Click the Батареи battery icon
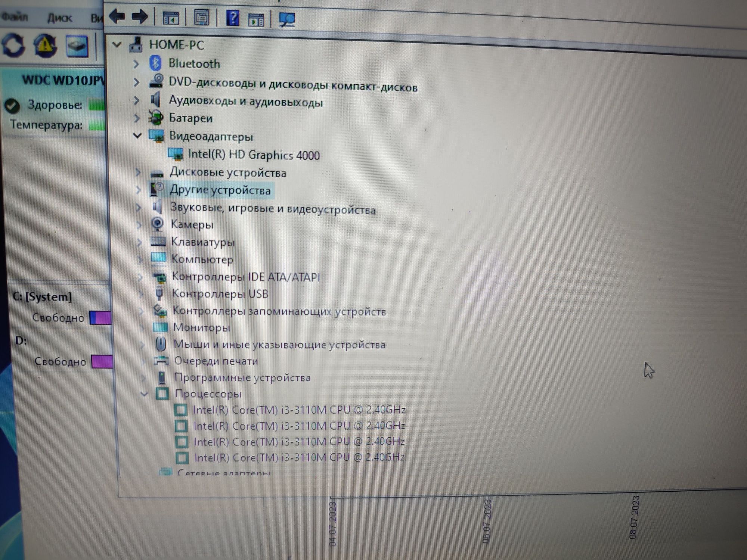This screenshot has width=747, height=560. (x=156, y=118)
